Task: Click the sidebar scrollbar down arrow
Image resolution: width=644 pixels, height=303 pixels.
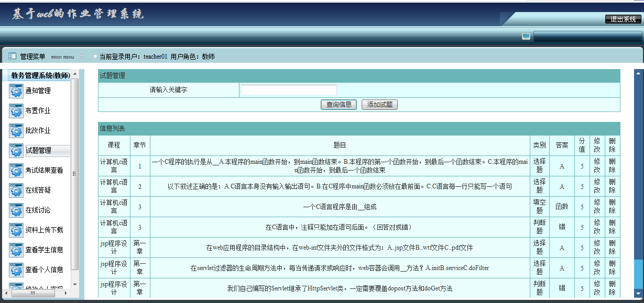Action: (x=74, y=284)
